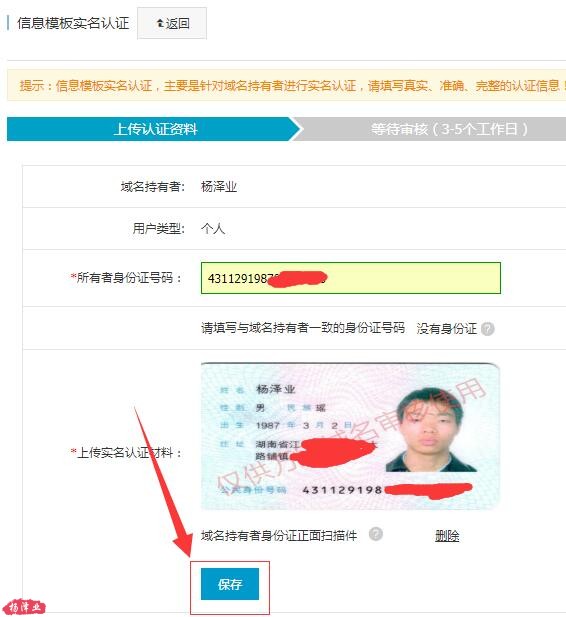The width and height of the screenshot is (566, 617).
Task: Click the help icon beside 没有身份证
Action: (488, 329)
